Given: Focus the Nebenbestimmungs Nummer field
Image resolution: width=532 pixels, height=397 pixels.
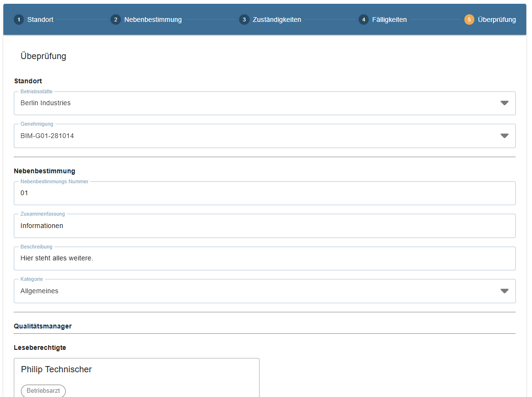Looking at the screenshot, I should click(264, 193).
